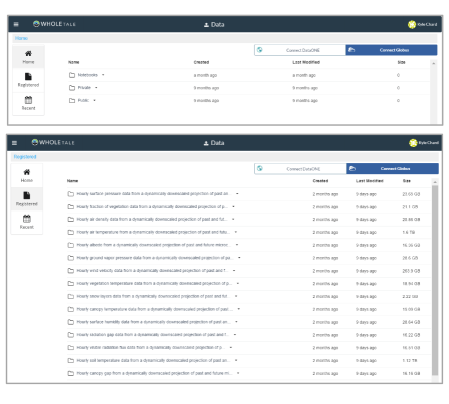Select Recent calendar icon in bottom sidebar
This screenshot has height=404, width=449.
tap(27, 219)
